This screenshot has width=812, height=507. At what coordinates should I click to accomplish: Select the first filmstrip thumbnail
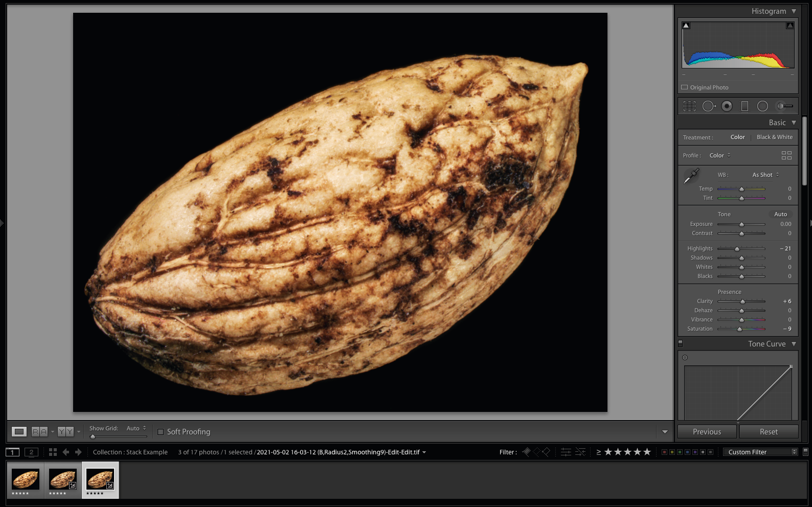click(26, 480)
